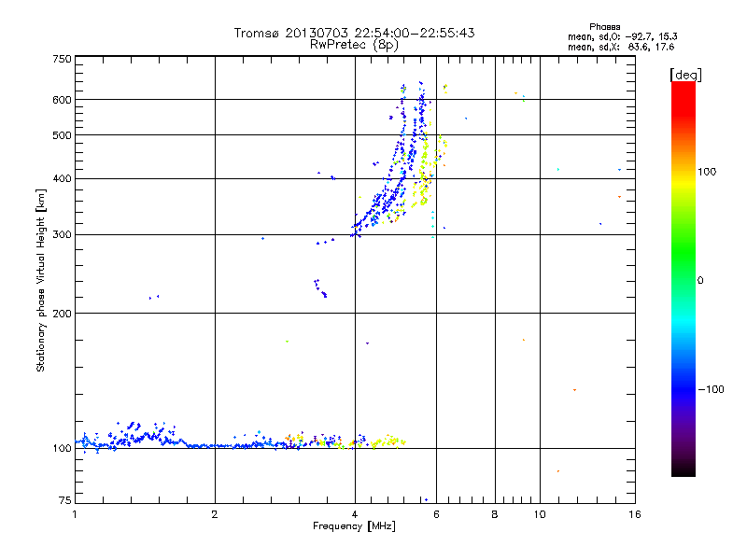
Task: Click the y-axis tick label "500"
Action: pos(62,135)
